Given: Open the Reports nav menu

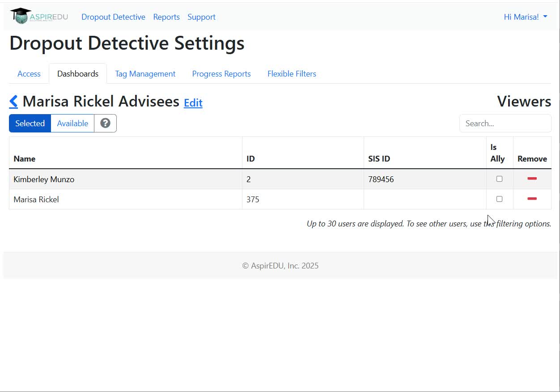Looking at the screenshot, I should tap(166, 17).
